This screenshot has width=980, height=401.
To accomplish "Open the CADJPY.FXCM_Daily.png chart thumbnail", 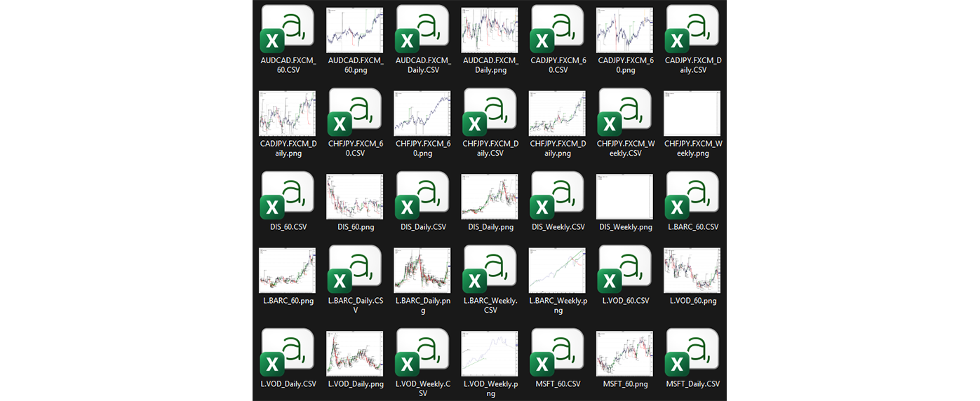I will point(288,113).
